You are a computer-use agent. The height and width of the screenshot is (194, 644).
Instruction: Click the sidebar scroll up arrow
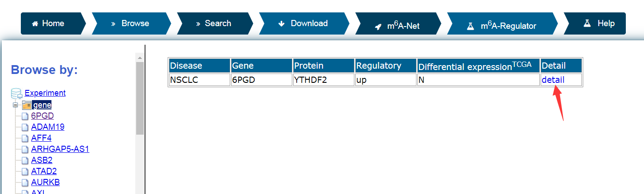[x=140, y=58]
